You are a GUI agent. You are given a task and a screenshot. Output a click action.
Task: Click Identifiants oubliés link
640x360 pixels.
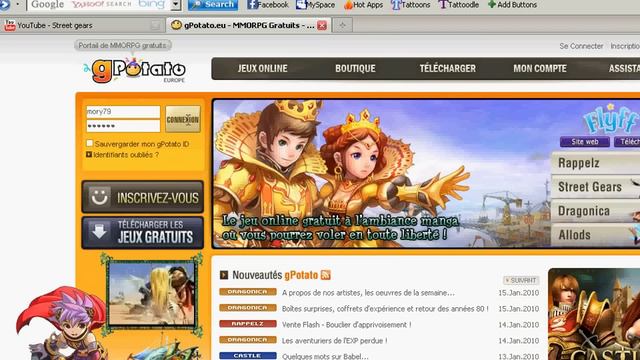(x=126, y=155)
